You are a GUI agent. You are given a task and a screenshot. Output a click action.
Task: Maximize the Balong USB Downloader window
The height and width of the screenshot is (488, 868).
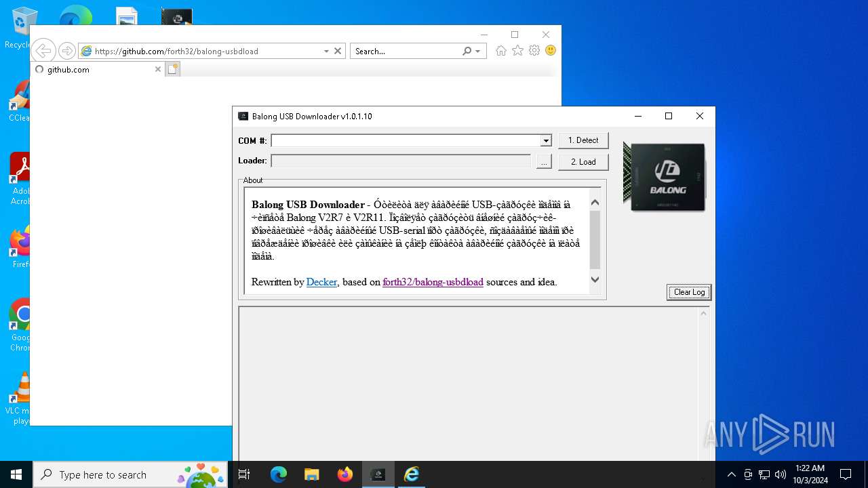pos(669,116)
